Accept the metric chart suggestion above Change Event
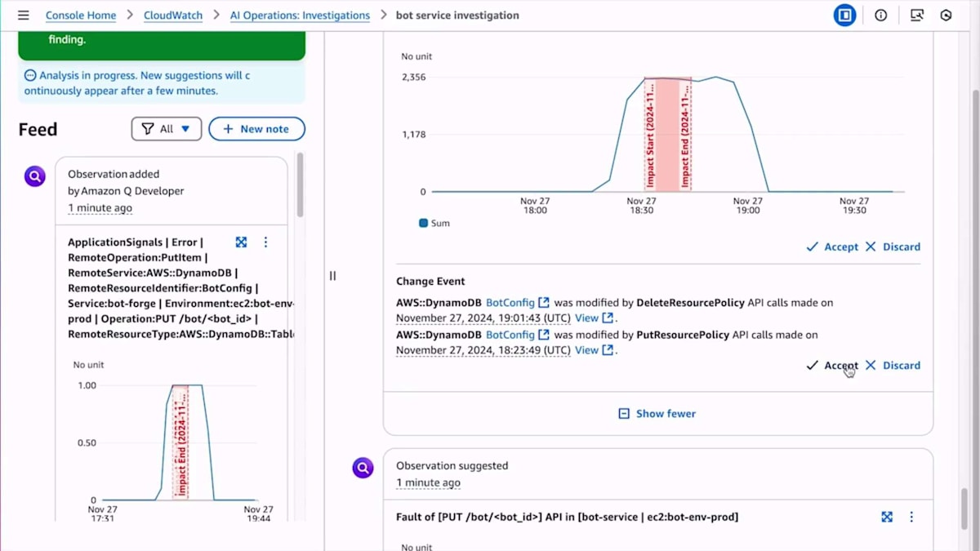Image resolution: width=980 pixels, height=551 pixels. [832, 247]
